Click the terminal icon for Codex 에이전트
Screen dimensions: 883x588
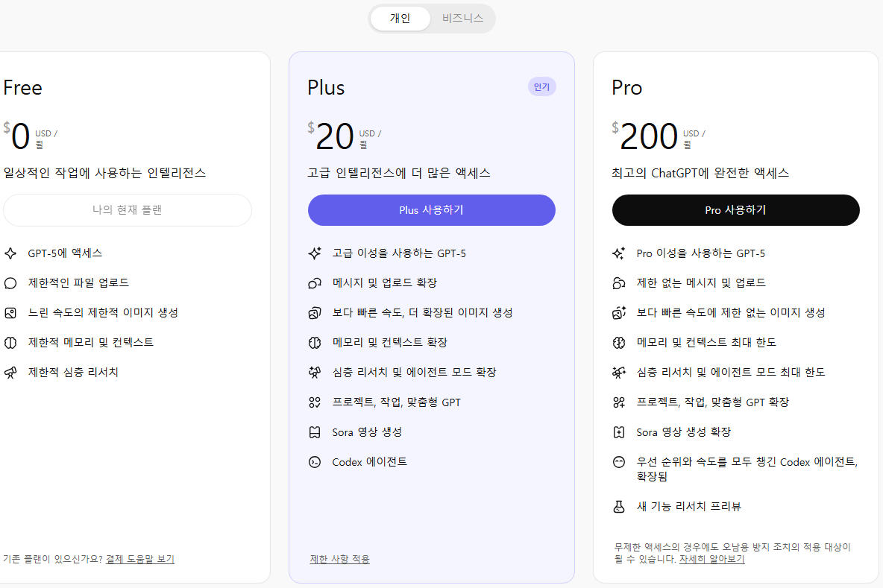coord(315,462)
